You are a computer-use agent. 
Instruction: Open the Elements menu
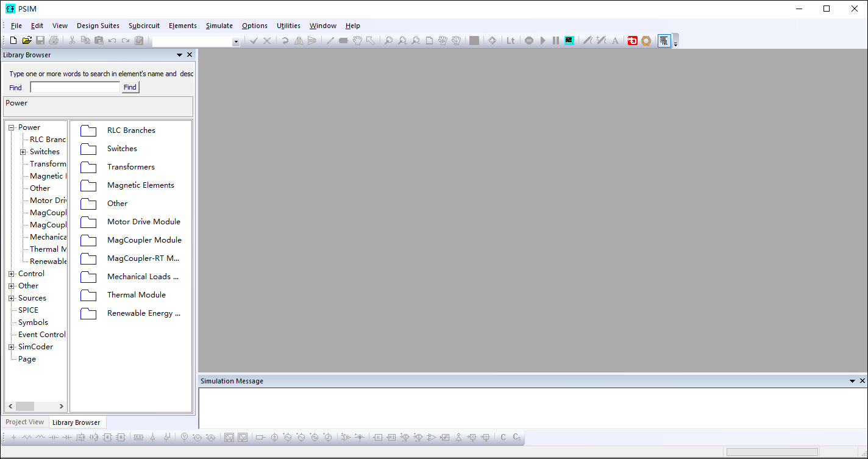(x=183, y=26)
